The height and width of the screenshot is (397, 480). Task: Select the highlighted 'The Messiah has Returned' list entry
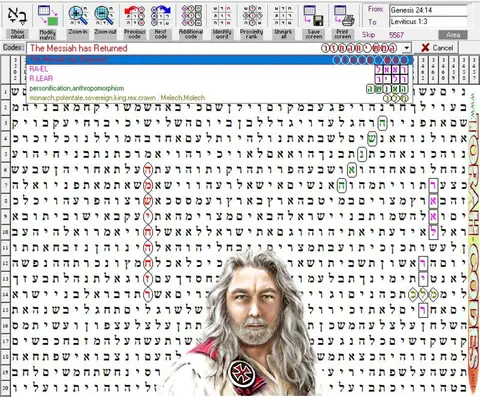(220, 60)
